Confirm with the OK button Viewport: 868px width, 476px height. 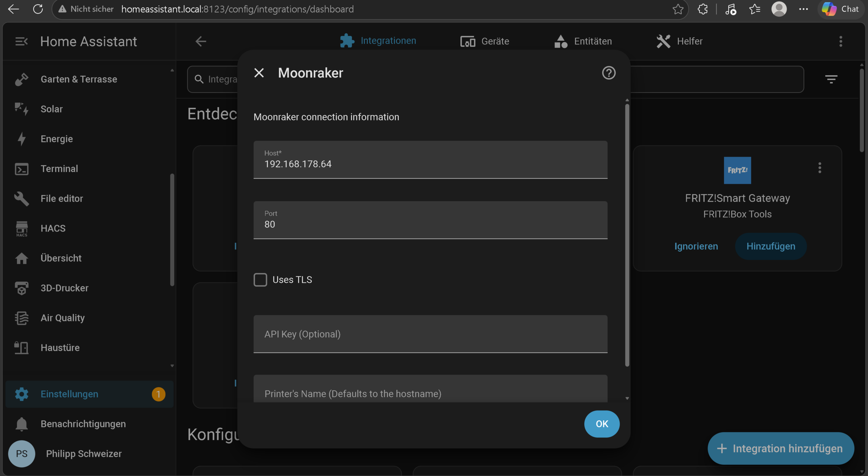point(602,424)
